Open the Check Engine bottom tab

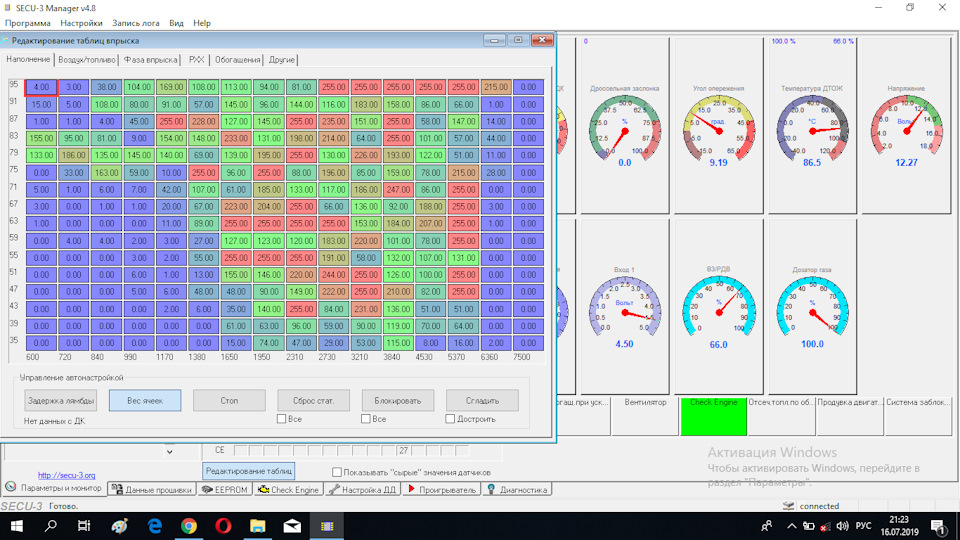[288, 490]
